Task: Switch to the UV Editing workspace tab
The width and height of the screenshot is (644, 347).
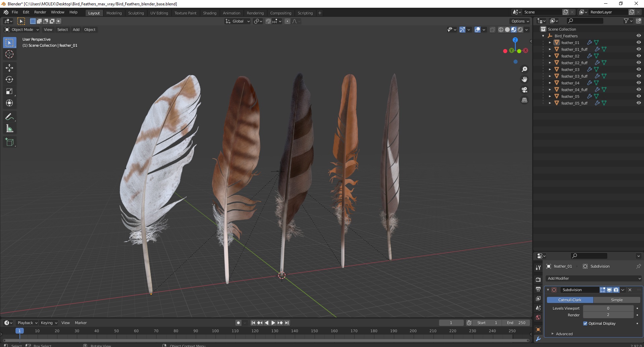Action: pyautogui.click(x=159, y=13)
